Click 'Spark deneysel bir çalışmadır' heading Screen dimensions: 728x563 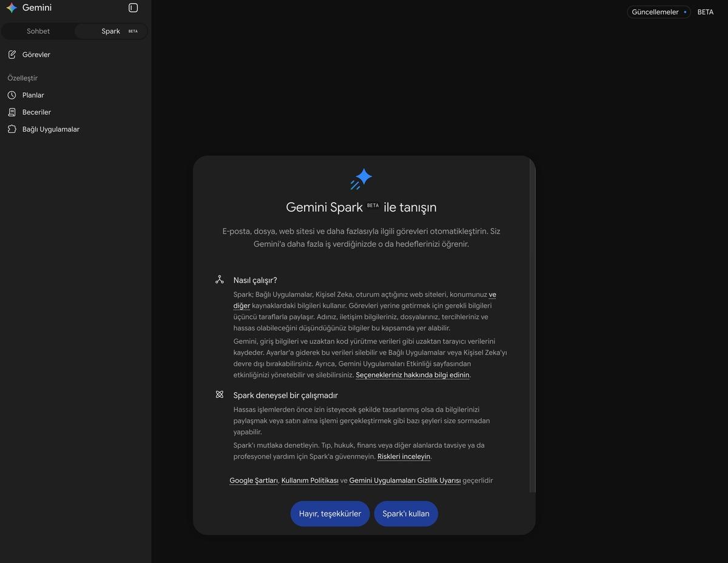[x=286, y=395]
